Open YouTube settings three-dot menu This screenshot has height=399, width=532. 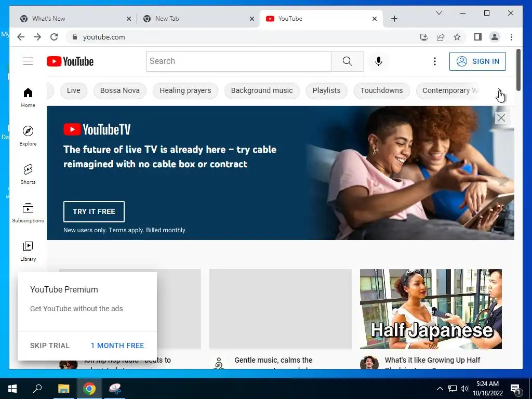pyautogui.click(x=435, y=61)
